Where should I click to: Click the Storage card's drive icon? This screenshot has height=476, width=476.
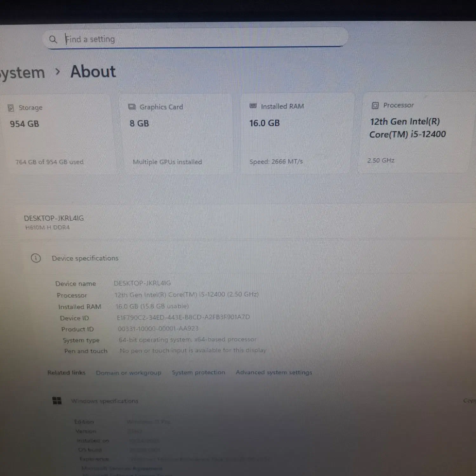pyautogui.click(x=11, y=108)
